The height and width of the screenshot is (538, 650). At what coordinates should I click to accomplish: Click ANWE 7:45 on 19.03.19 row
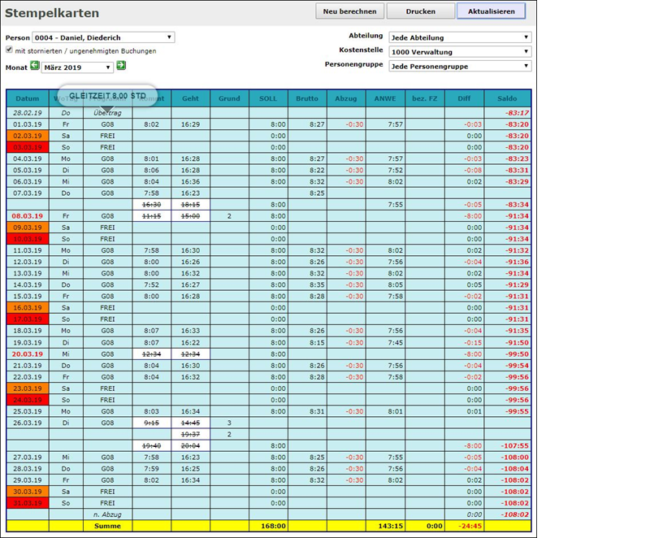[395, 343]
